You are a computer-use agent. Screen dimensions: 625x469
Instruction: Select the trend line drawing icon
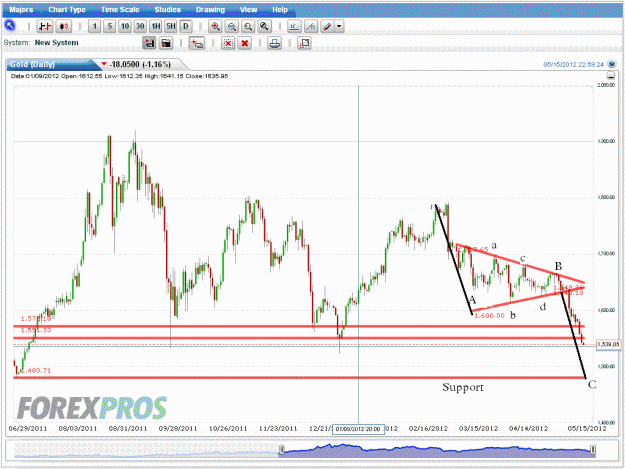311,27
